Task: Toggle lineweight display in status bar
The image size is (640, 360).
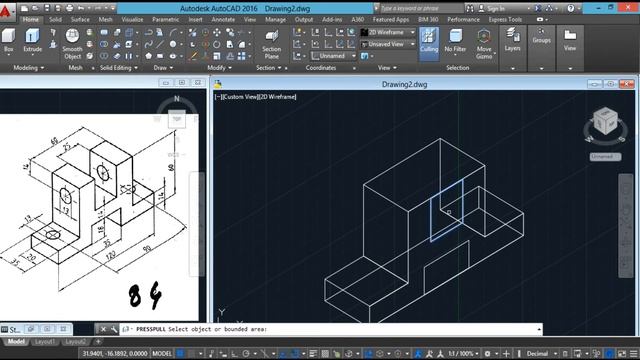Action: (x=313, y=353)
